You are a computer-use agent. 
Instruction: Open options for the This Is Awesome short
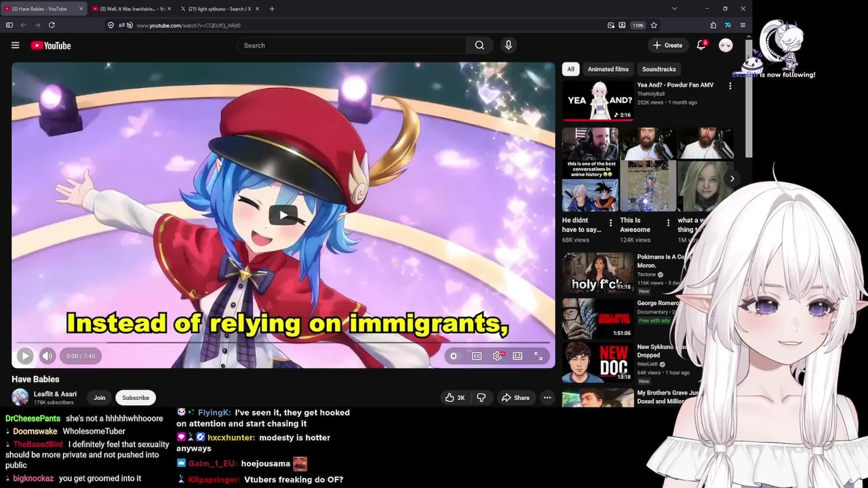668,223
